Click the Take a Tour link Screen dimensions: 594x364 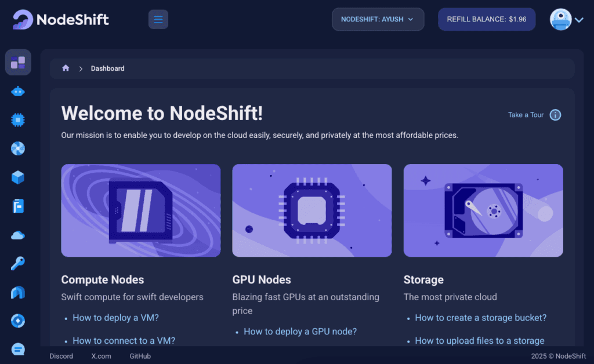(x=526, y=115)
